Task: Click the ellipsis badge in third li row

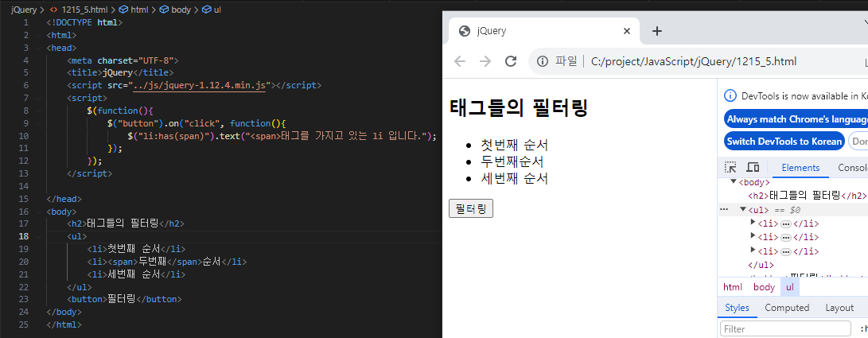Action: (785, 251)
